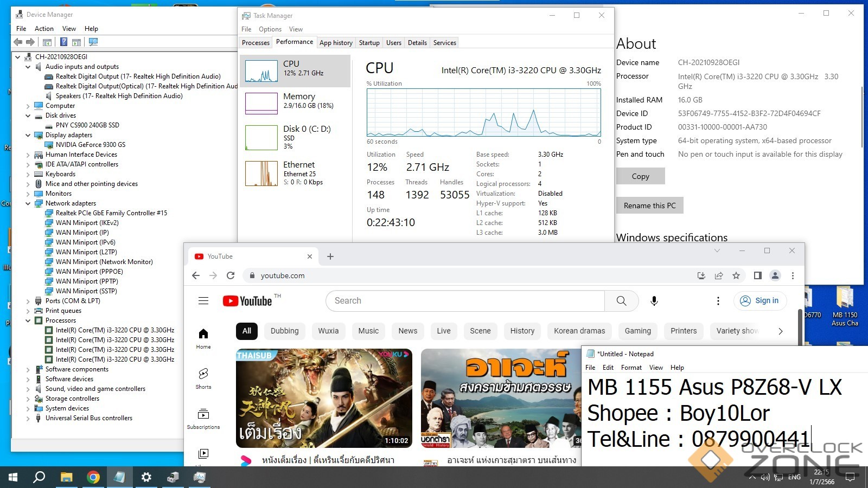Expand Universal Serial Bus controllers node
The height and width of the screenshot is (488, 868).
(x=28, y=419)
